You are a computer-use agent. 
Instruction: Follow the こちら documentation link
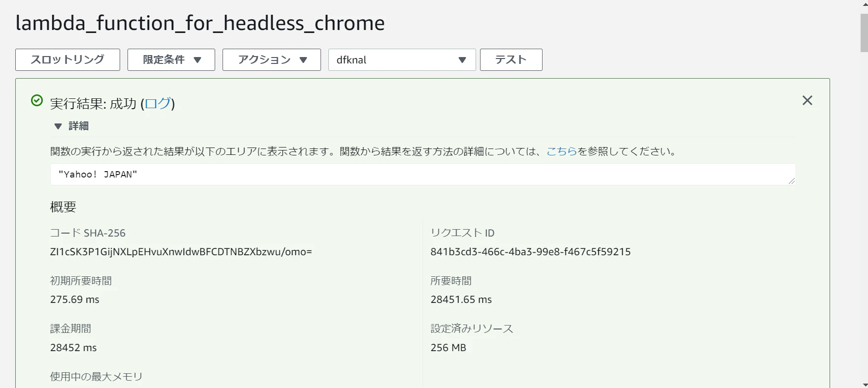coord(561,151)
